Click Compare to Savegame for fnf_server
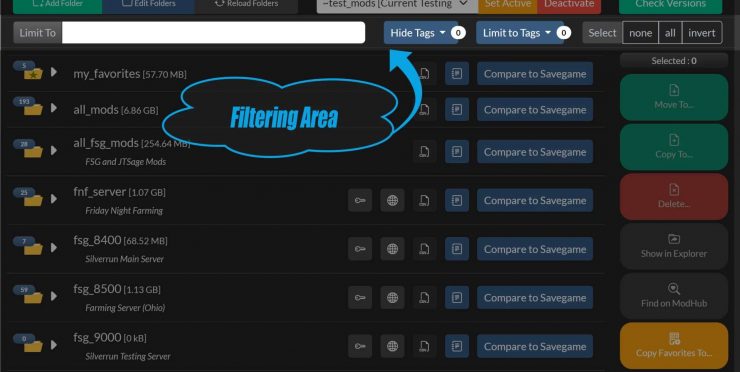This screenshot has height=372, width=740. coord(535,200)
